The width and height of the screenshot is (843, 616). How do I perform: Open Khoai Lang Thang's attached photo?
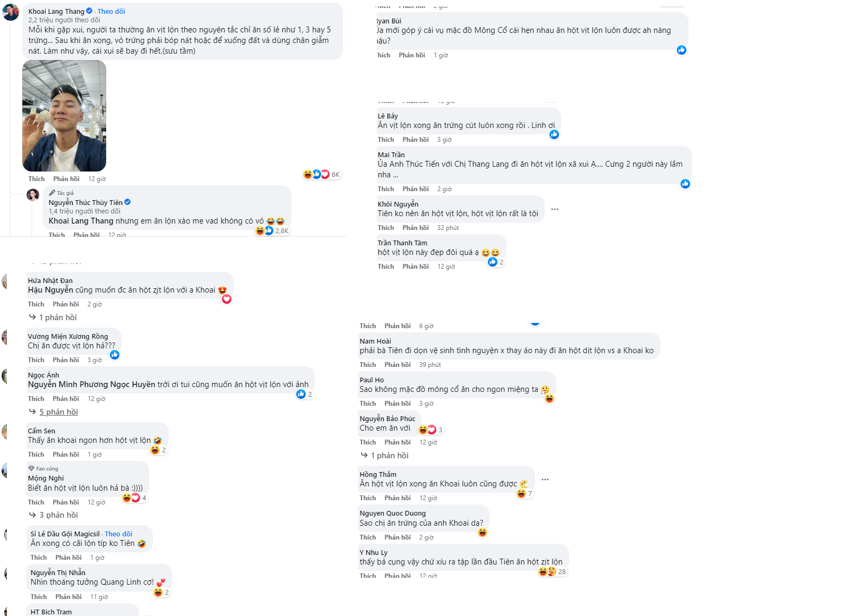(x=64, y=116)
